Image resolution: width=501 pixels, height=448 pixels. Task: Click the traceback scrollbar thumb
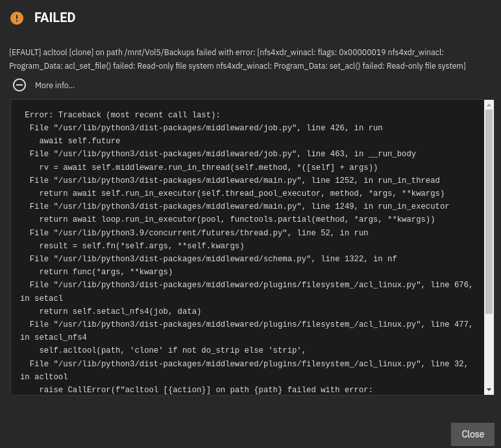click(489, 211)
